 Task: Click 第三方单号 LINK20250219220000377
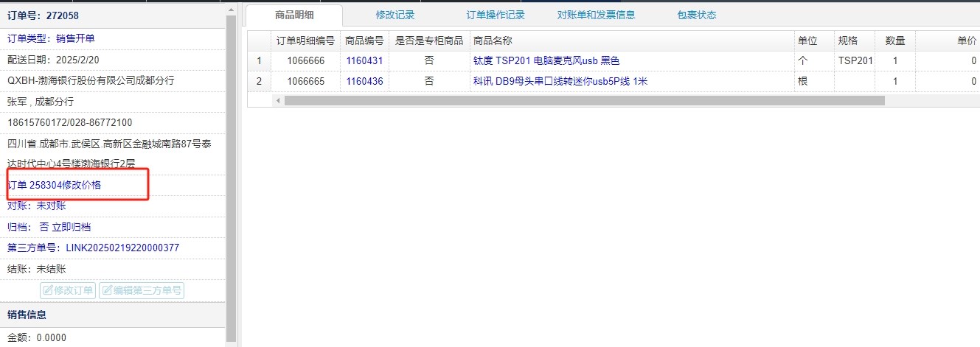click(93, 248)
